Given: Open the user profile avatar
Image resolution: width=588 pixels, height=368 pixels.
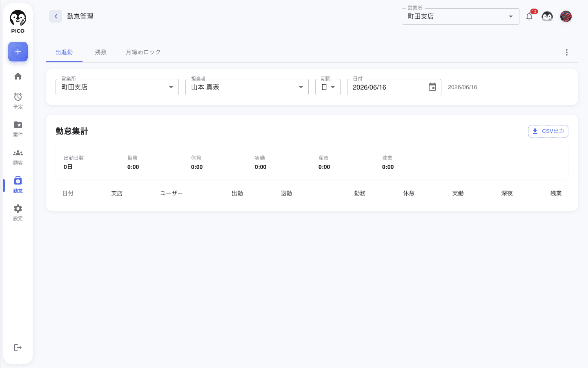Looking at the screenshot, I should tap(566, 16).
